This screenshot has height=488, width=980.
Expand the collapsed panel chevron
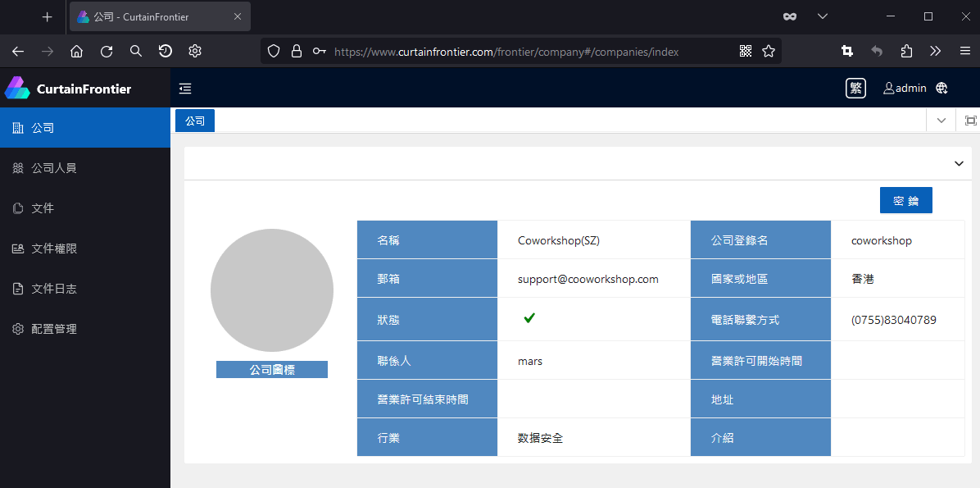pos(959,163)
